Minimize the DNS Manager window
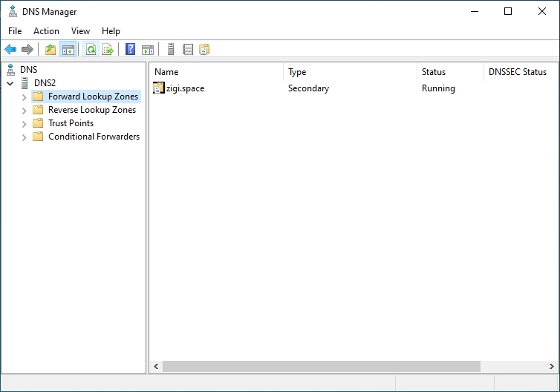 click(475, 11)
